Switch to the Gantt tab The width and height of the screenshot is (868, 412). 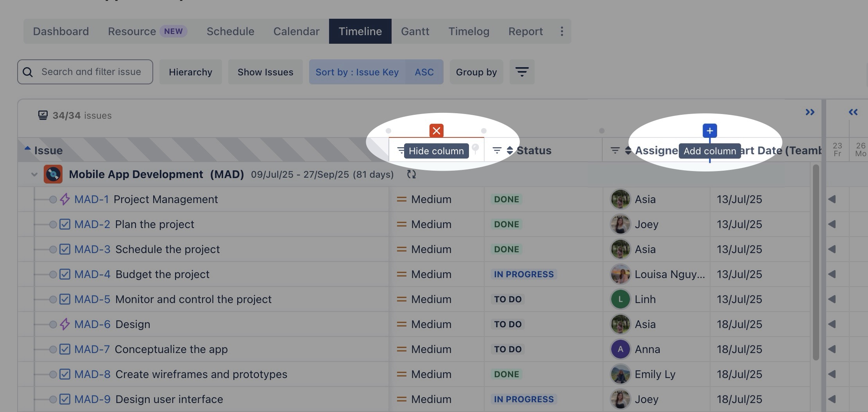click(415, 31)
